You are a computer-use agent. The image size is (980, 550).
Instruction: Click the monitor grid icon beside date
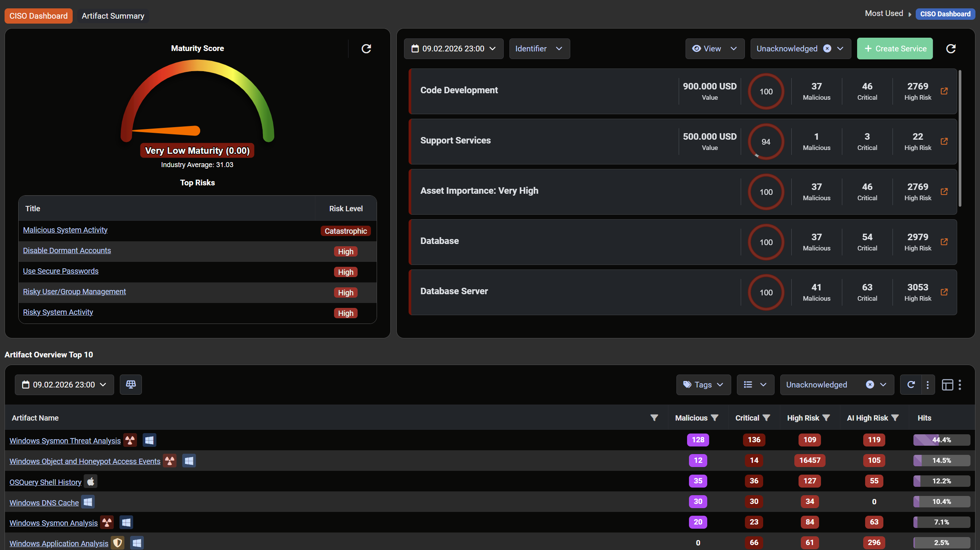tap(130, 384)
